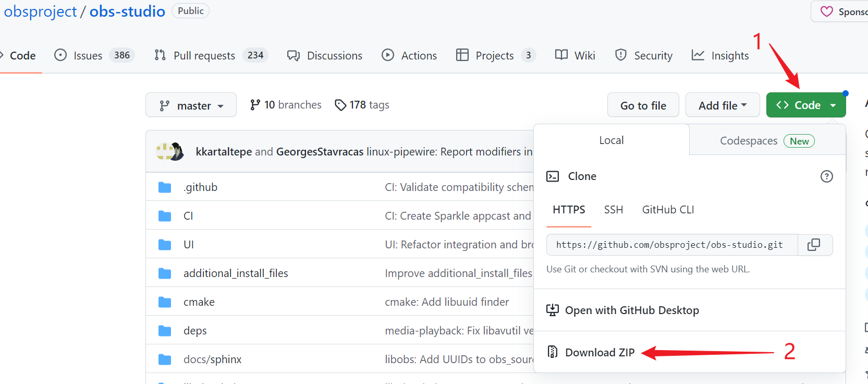The image size is (868, 384).
Task: Go to the Projects tab
Action: click(x=496, y=55)
